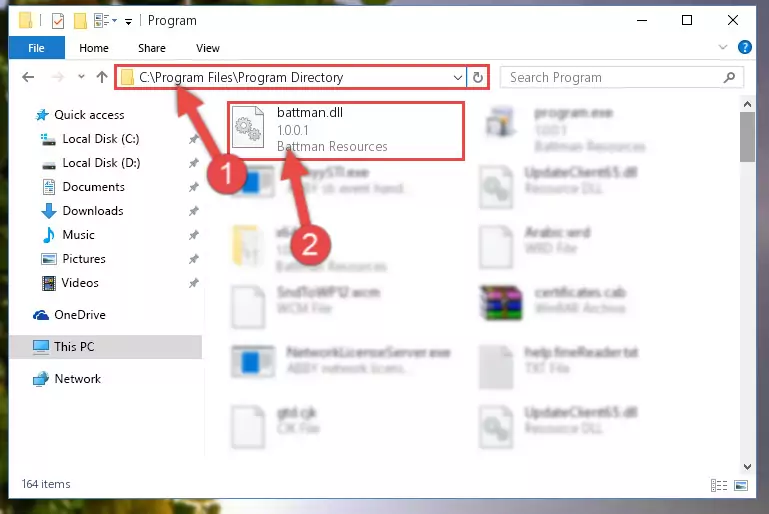Screen dimensions: 769x514
Task: Select the NetworkLicenseServer.exe file
Action: coord(341,360)
